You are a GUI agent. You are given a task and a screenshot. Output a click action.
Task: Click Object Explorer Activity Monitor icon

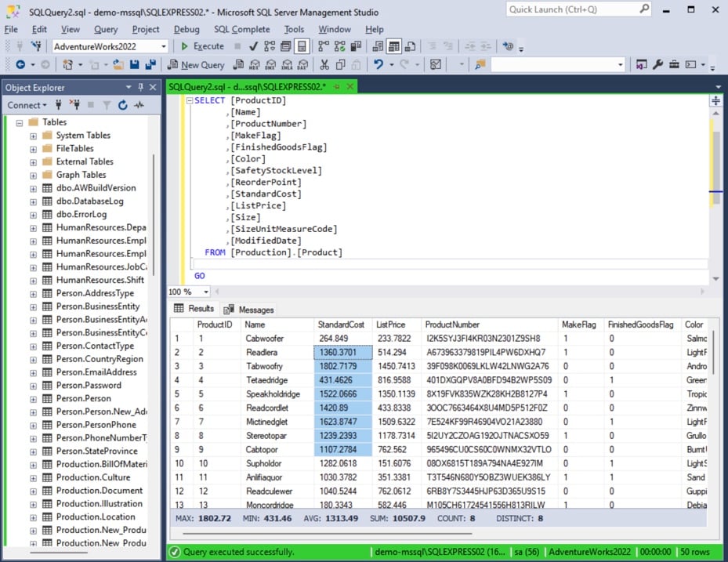pyautogui.click(x=139, y=105)
